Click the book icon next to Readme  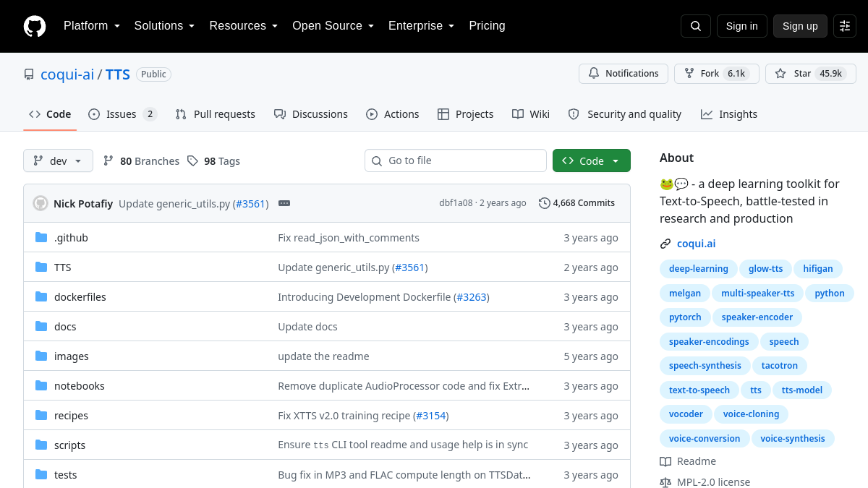pos(665,461)
